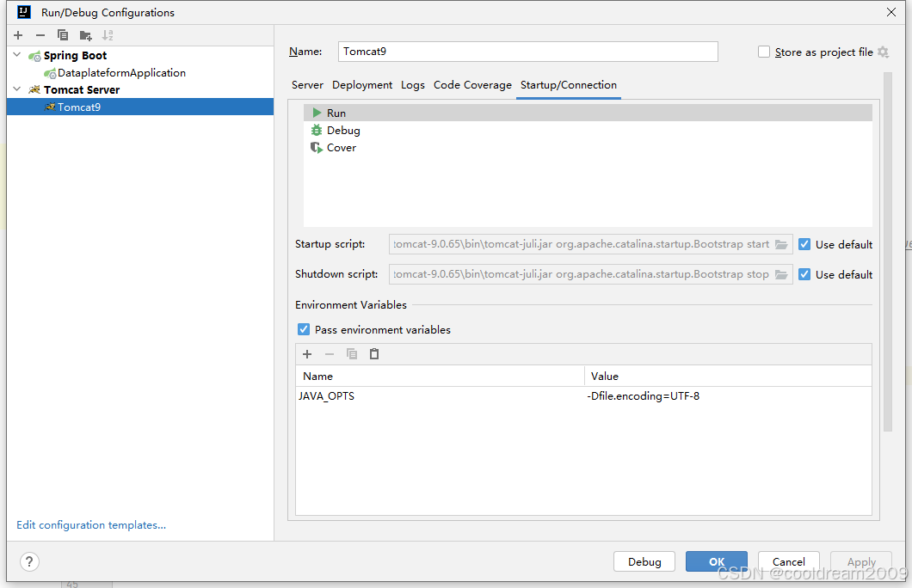The width and height of the screenshot is (912, 588).
Task: Uncheck Pass environment variables
Action: tap(304, 329)
